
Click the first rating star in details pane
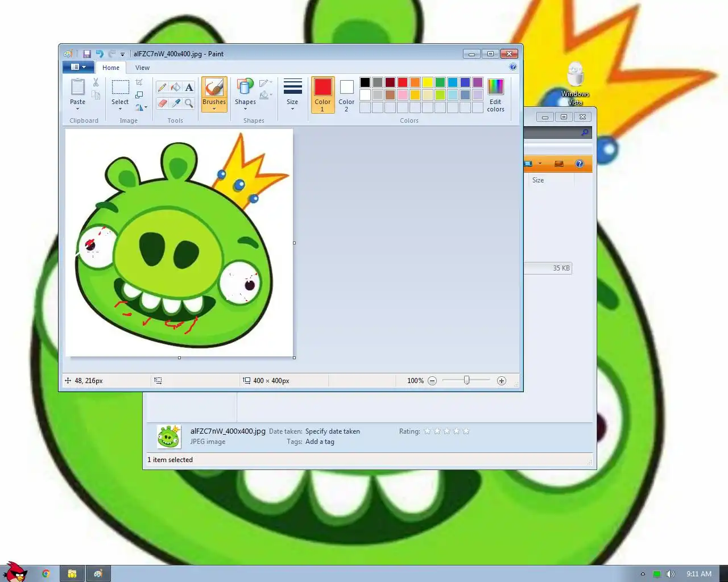pos(427,431)
